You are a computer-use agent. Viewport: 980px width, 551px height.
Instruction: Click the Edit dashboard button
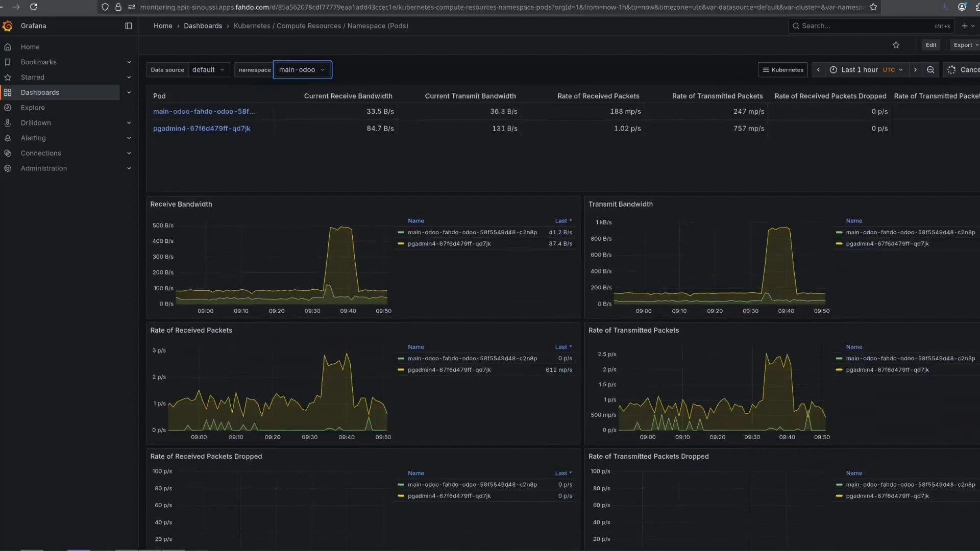[x=931, y=45]
